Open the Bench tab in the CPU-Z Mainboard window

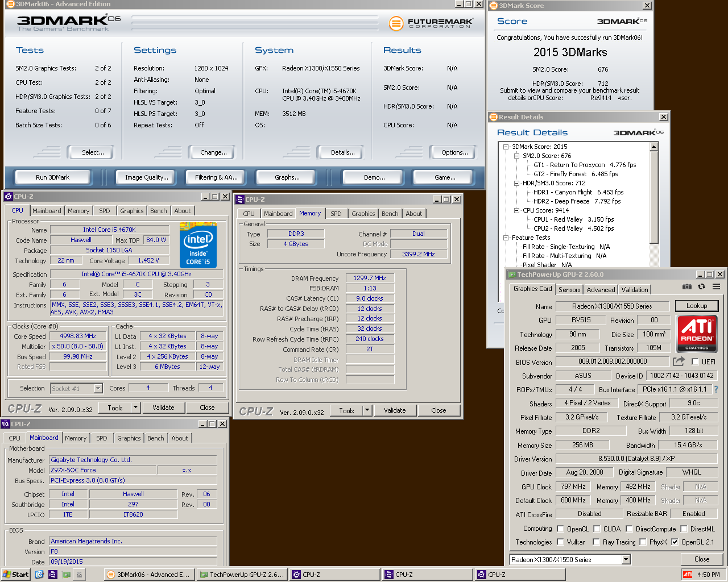(x=156, y=438)
